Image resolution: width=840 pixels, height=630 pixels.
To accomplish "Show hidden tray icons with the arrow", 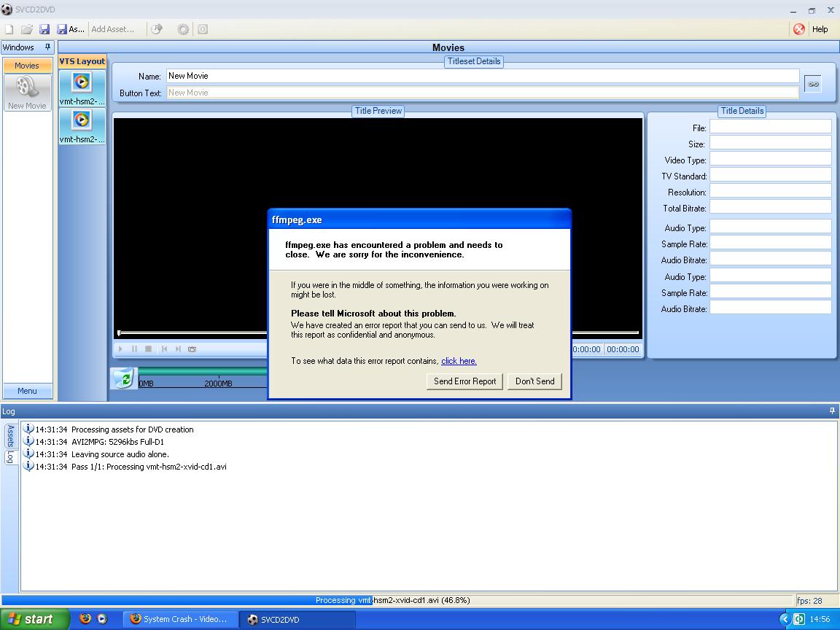I will [785, 619].
